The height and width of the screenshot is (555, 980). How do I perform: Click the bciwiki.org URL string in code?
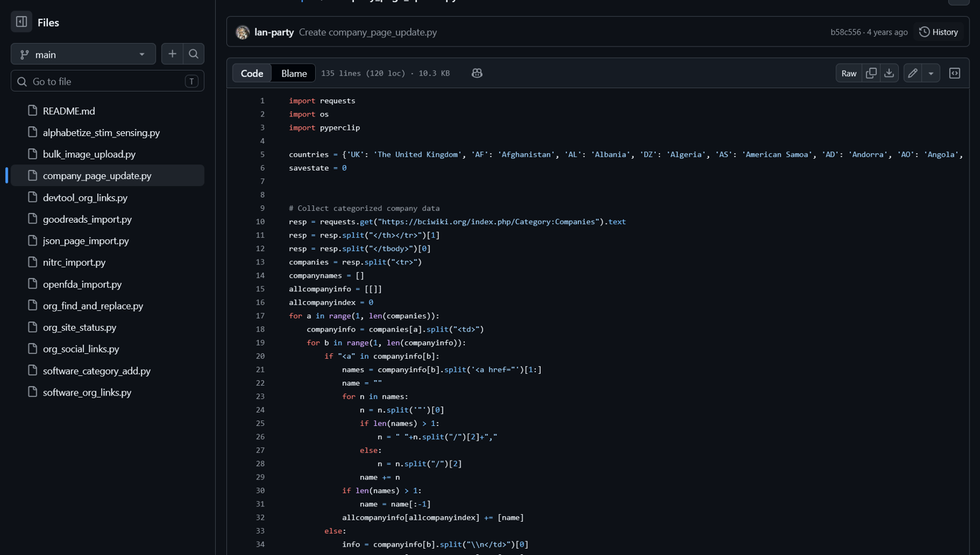point(489,222)
